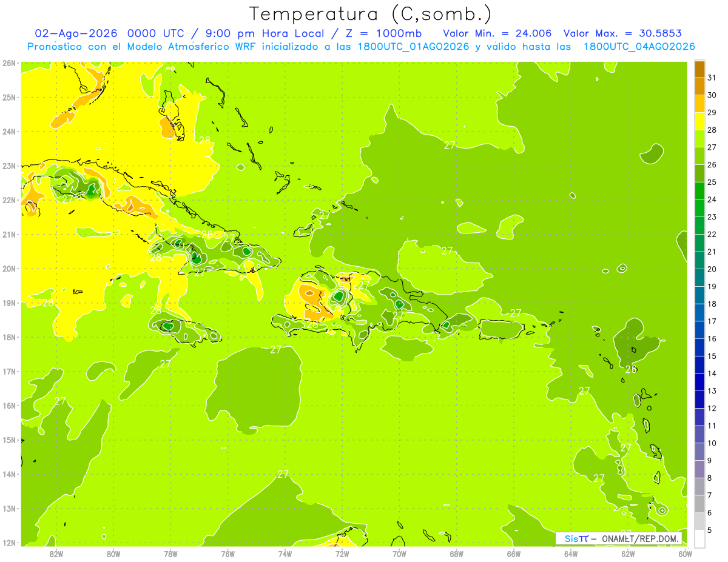Click the '13N' latitude axis label
Screen dimensions: 728x562
[x=8, y=508]
